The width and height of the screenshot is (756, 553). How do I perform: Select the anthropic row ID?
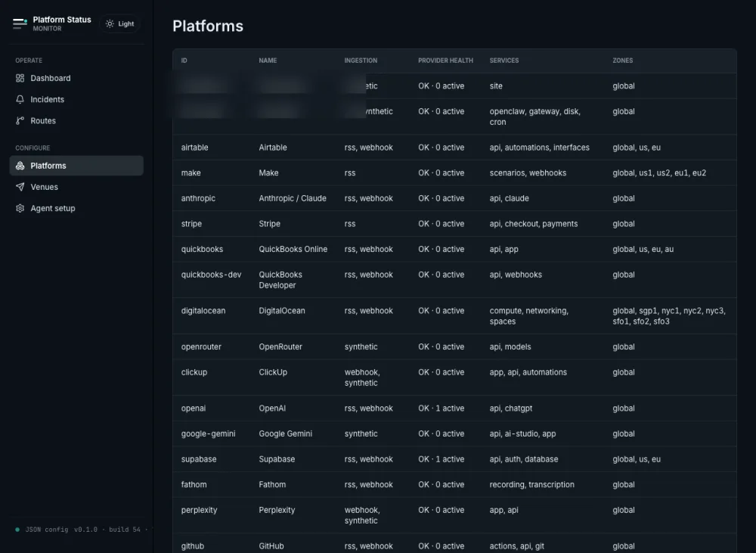coord(198,198)
